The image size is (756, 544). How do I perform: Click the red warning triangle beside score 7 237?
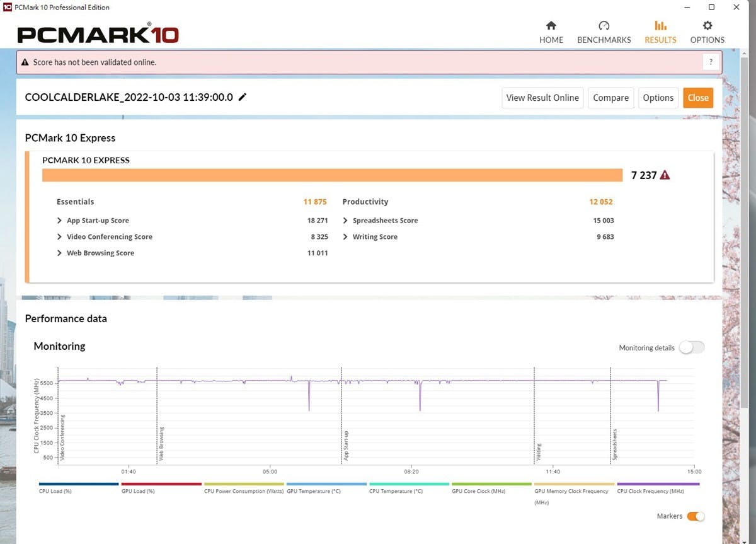tap(665, 175)
